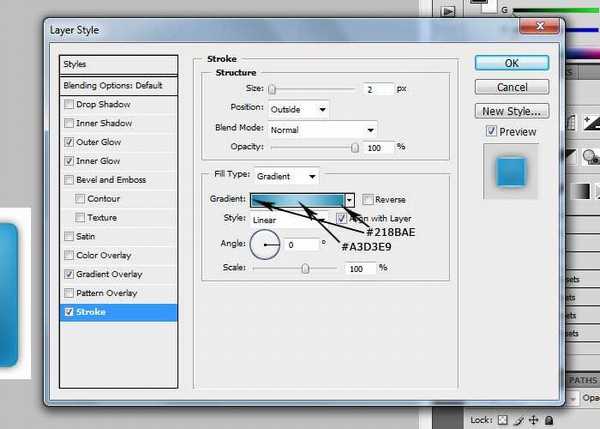Expand the Blend Mode dropdown

pyautogui.click(x=321, y=130)
